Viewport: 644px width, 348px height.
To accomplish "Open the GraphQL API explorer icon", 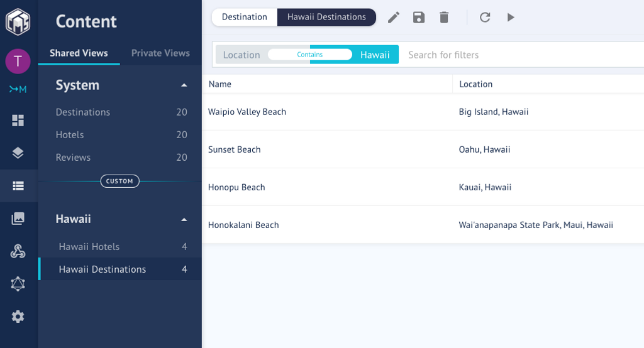I will 18,283.
